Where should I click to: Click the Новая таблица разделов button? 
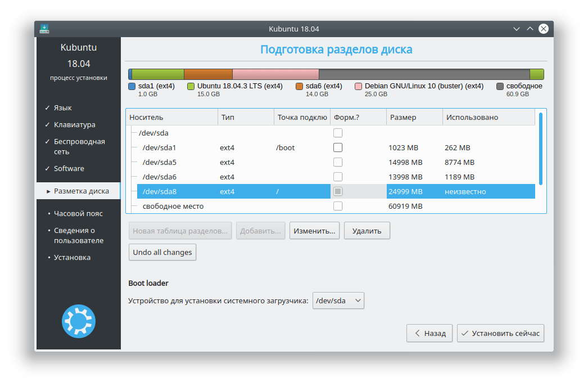click(180, 231)
